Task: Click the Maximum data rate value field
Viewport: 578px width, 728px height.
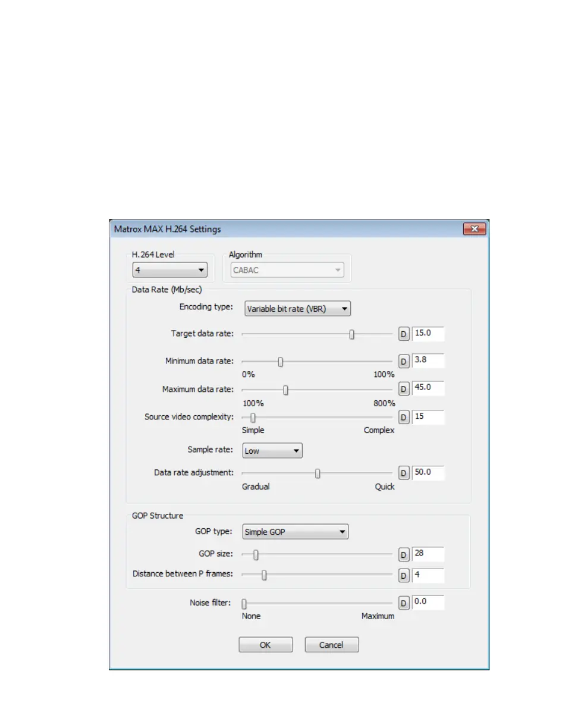Action: pyautogui.click(x=428, y=389)
